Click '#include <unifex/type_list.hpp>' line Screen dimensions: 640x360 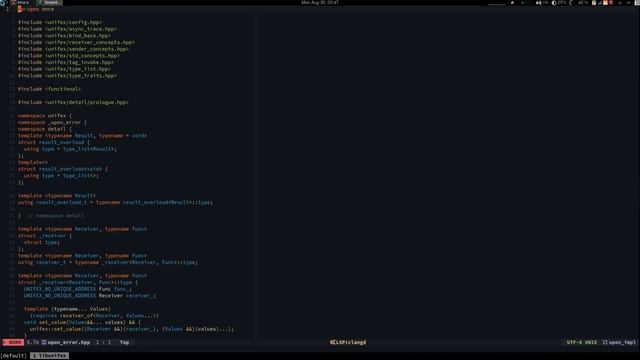(64, 69)
